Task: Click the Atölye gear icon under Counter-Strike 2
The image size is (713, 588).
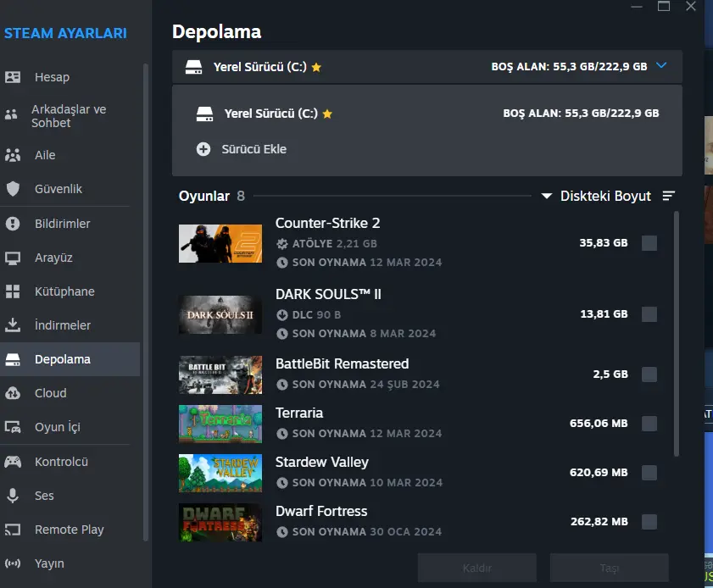Action: 282,244
